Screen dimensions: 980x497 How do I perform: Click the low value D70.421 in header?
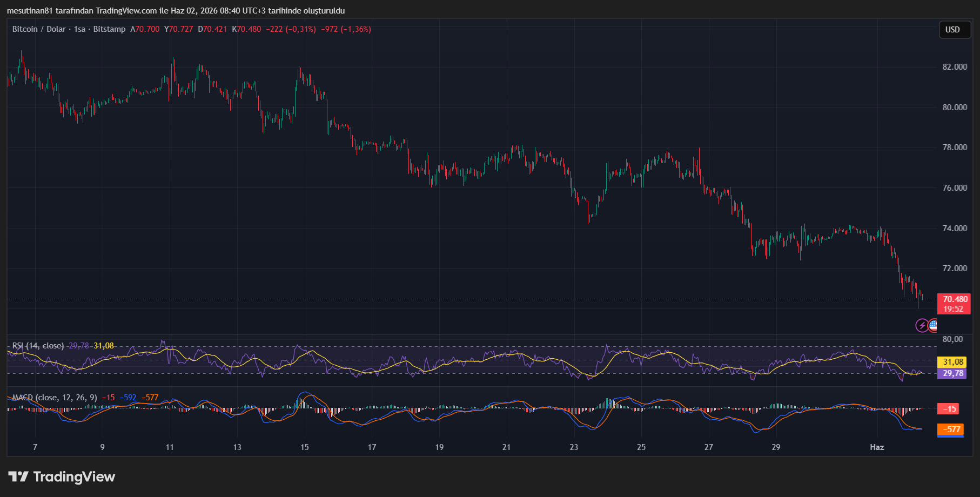(212, 29)
